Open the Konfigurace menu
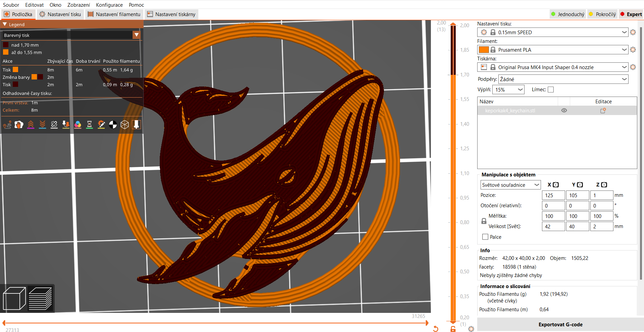Image resolution: width=644 pixels, height=332 pixels. (109, 5)
